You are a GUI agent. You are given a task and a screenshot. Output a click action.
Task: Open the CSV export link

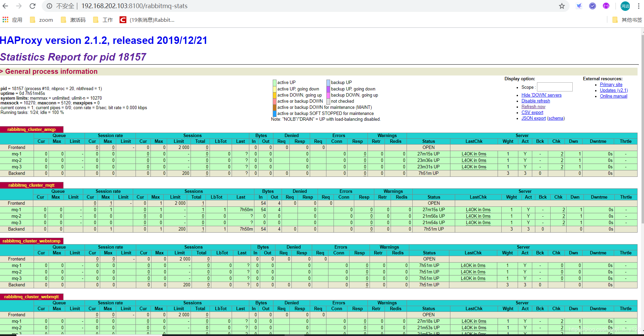point(532,113)
